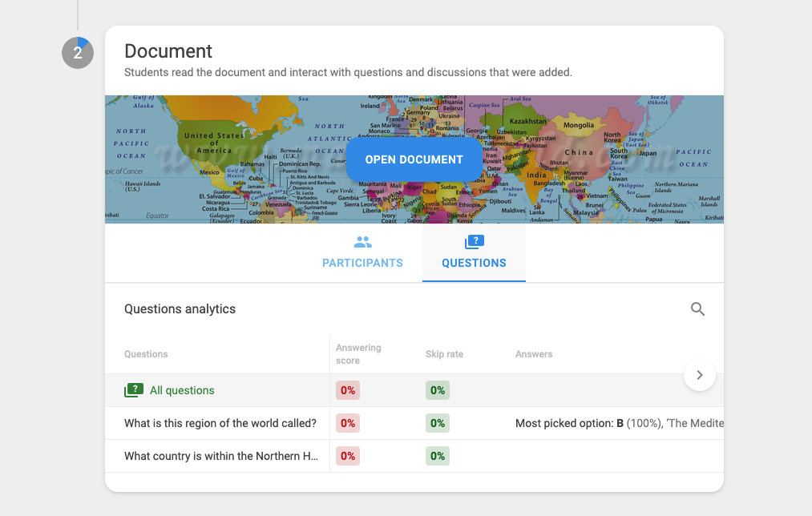Screen dimensions: 812x516
Task: Click the Answering score column header
Action: 358,354
